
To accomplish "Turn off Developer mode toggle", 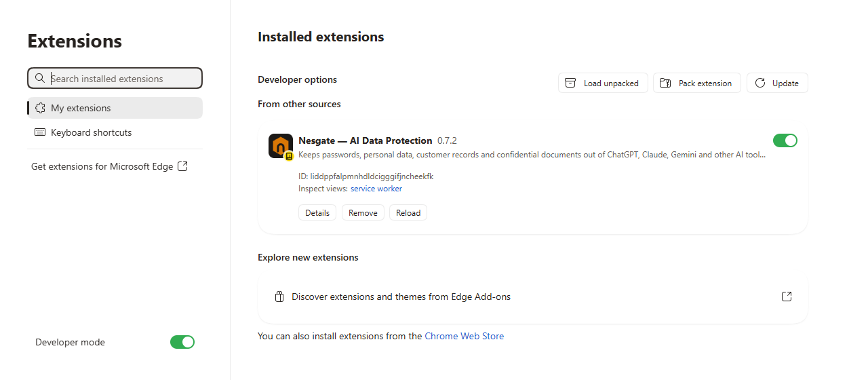I will point(182,342).
